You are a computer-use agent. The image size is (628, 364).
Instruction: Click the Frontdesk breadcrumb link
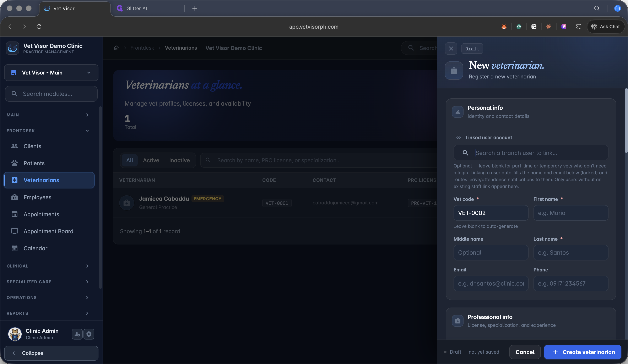click(x=142, y=48)
